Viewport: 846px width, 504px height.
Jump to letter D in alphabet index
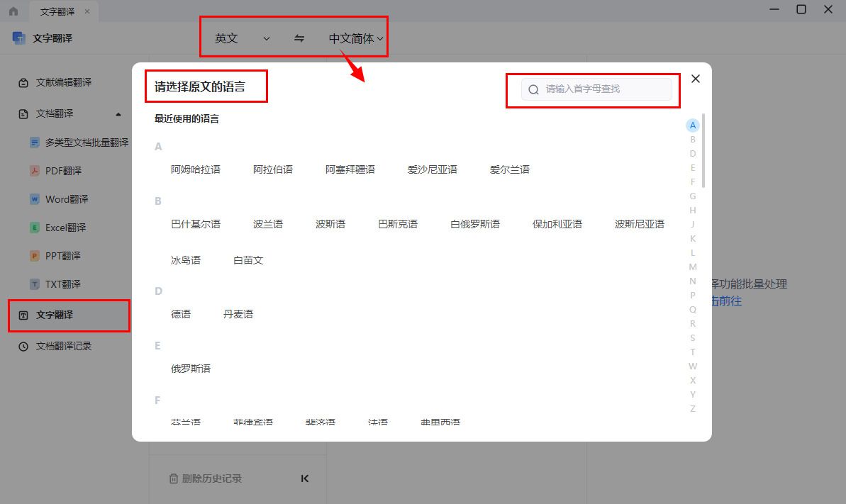click(x=693, y=154)
